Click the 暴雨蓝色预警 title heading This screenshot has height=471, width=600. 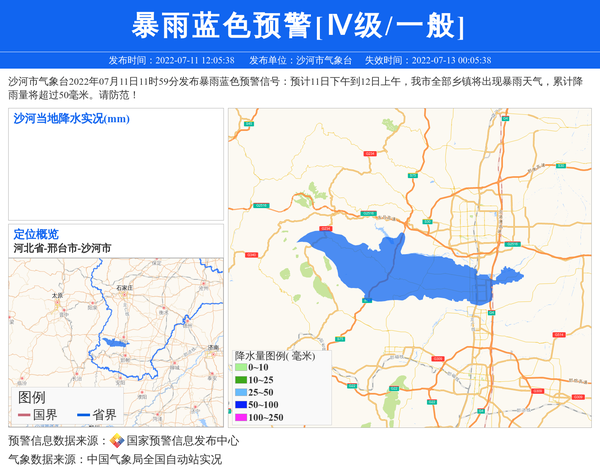click(299, 25)
